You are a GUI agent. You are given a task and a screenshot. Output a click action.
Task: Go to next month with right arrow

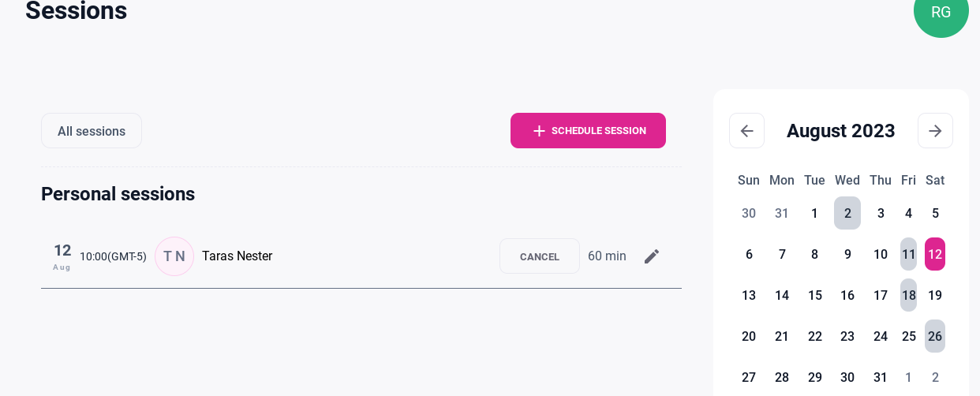coord(935,131)
